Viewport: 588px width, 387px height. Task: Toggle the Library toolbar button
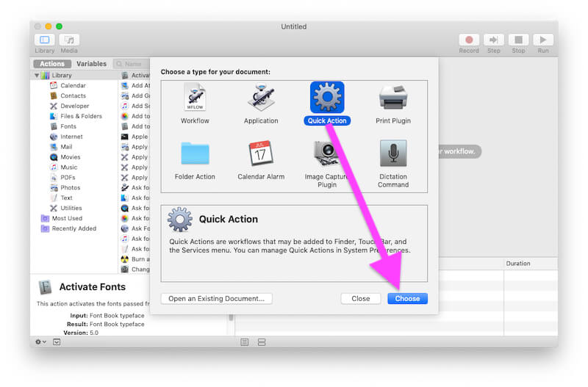pyautogui.click(x=44, y=40)
